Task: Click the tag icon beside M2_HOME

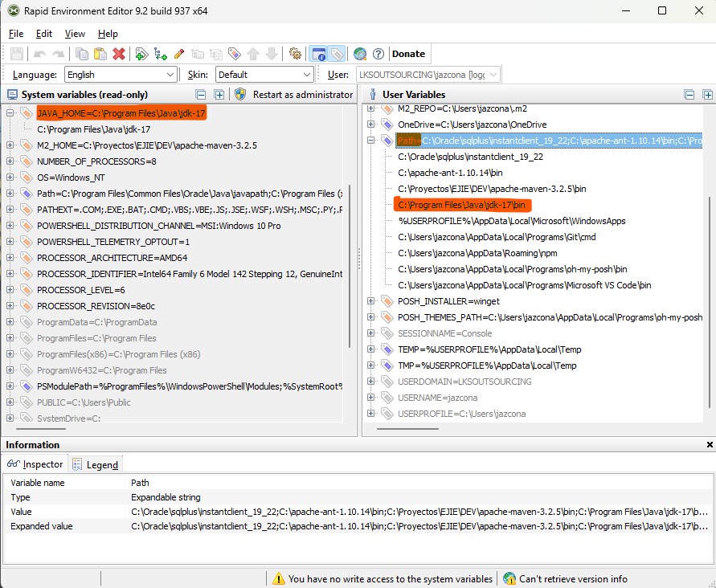Action: tap(26, 145)
